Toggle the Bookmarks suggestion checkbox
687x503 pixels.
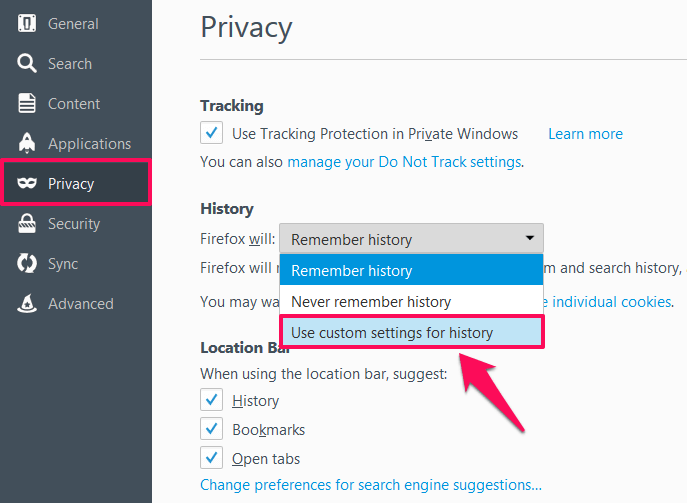211,429
